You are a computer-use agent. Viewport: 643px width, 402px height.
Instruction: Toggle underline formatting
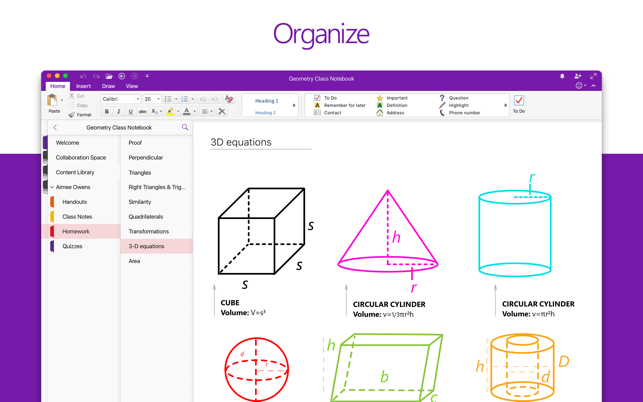130,112
